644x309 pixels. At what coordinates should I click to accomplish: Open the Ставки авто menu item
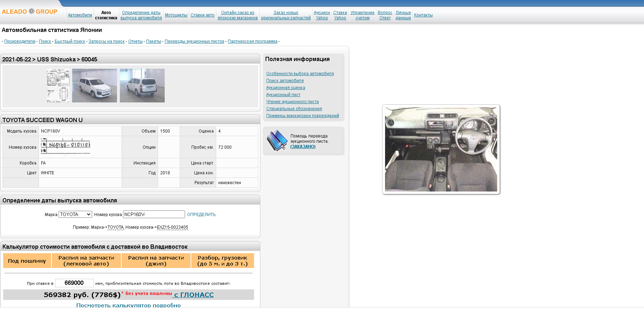pos(203,15)
